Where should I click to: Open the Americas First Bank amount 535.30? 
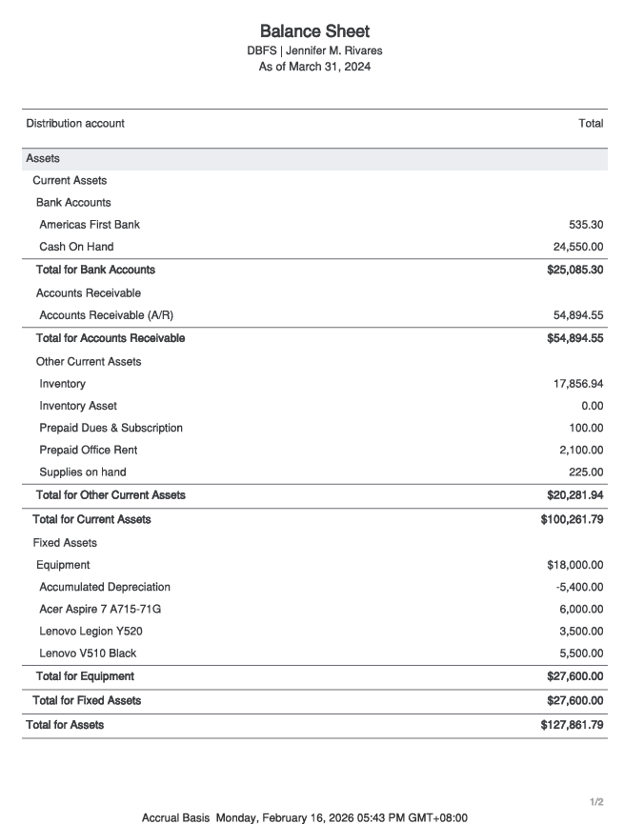point(586,225)
